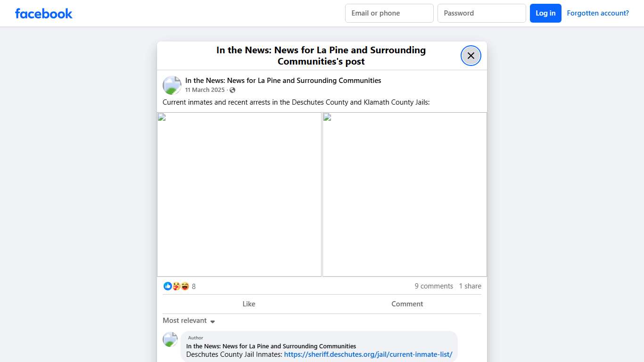Click the Haha reaction emoji icon

[x=185, y=286]
